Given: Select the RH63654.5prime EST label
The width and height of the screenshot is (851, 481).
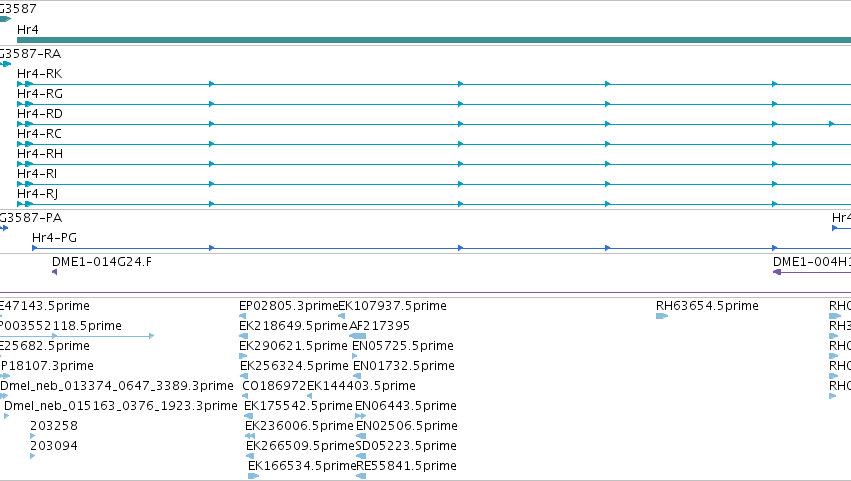Looking at the screenshot, I should pos(707,306).
